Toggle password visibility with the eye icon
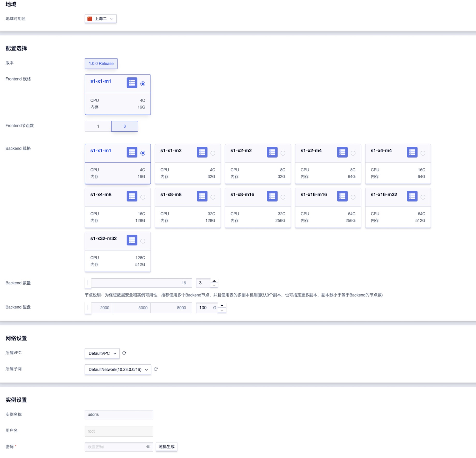476x458 pixels. point(148,447)
